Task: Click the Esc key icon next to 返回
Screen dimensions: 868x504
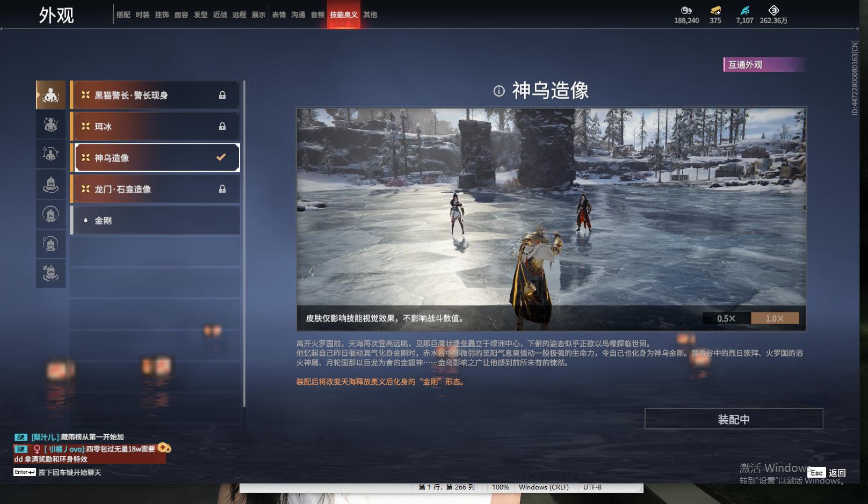Action: pyautogui.click(x=817, y=472)
